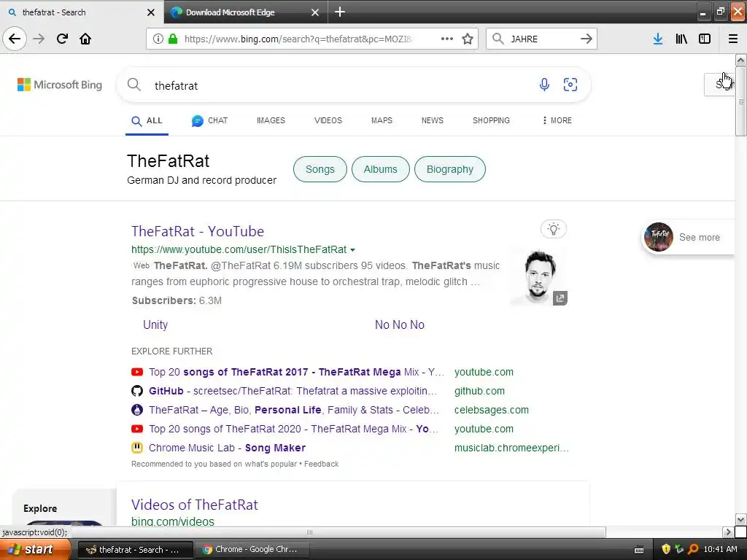747x560 pixels.
Task: Click the security shield tray icon
Action: point(666,550)
